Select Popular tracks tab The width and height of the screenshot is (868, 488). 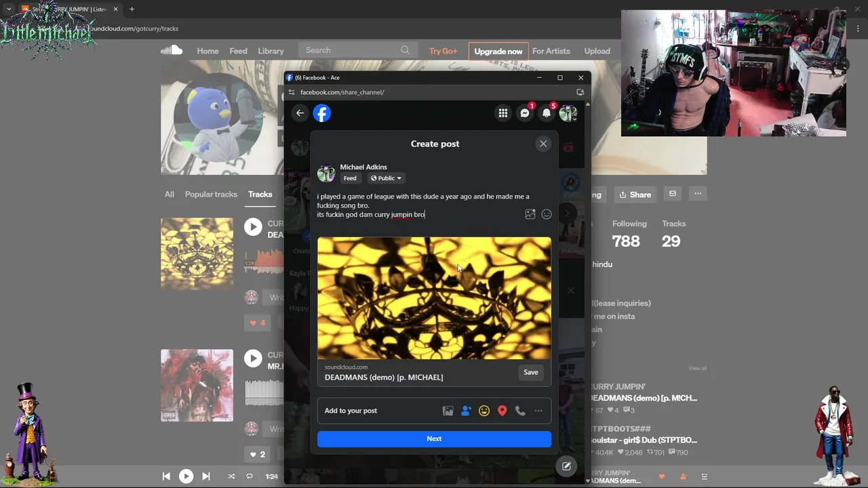pyautogui.click(x=211, y=195)
